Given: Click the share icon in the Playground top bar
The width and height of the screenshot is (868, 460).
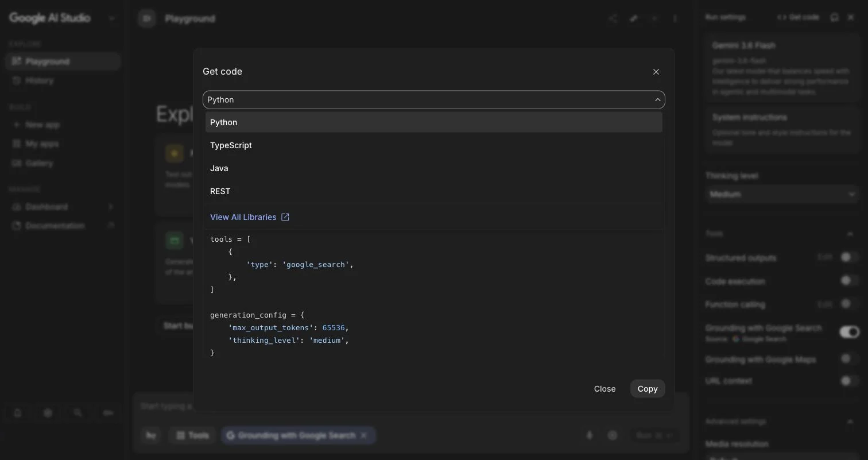Looking at the screenshot, I should (x=613, y=18).
